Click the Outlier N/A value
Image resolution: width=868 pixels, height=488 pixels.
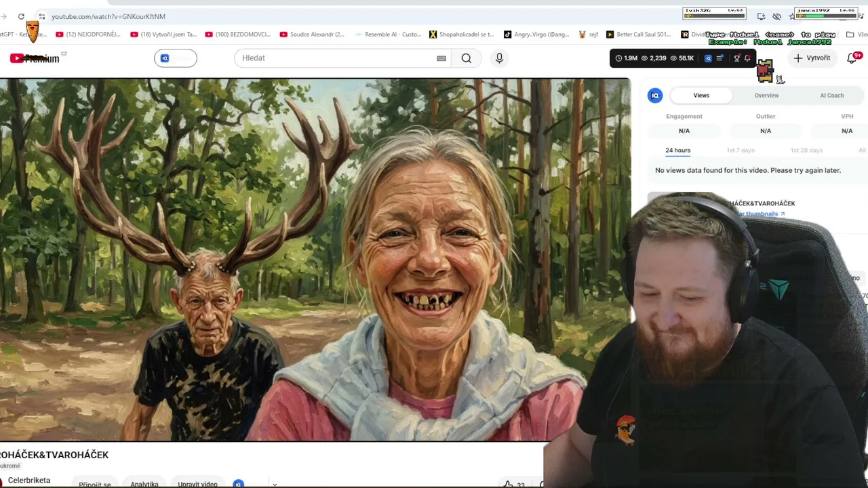point(766,131)
